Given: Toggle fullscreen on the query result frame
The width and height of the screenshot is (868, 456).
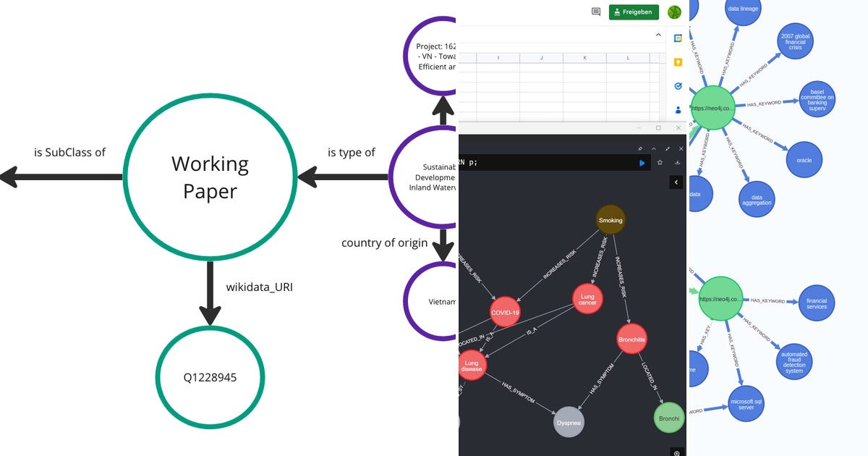Looking at the screenshot, I should pyautogui.click(x=668, y=148).
